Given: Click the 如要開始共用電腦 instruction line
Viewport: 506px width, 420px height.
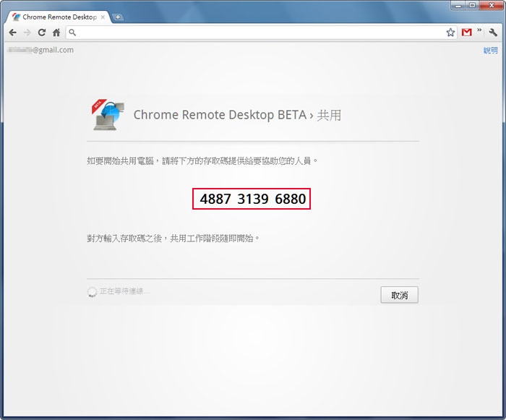Looking at the screenshot, I should [x=202, y=160].
